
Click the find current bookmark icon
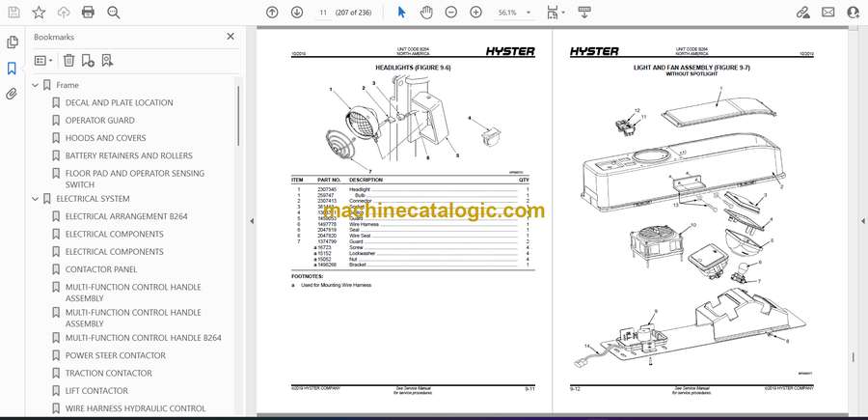(x=107, y=61)
